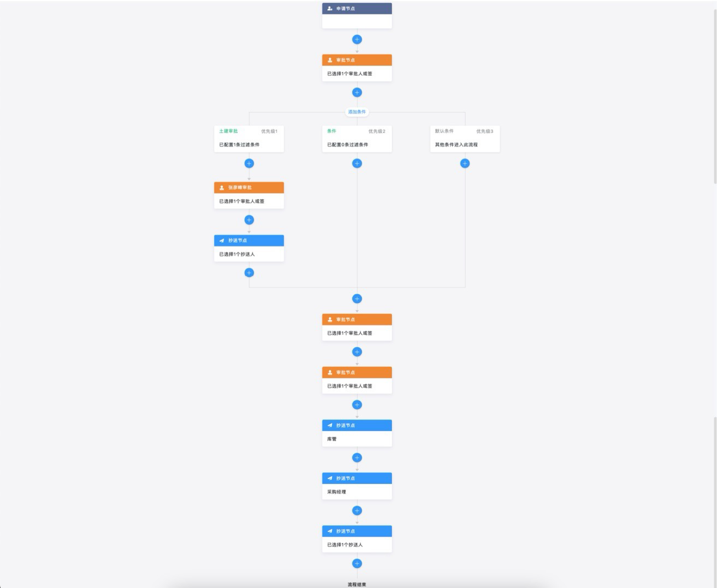Click paper plane icon on 采购经理 node
717x588 pixels.
pyautogui.click(x=330, y=478)
